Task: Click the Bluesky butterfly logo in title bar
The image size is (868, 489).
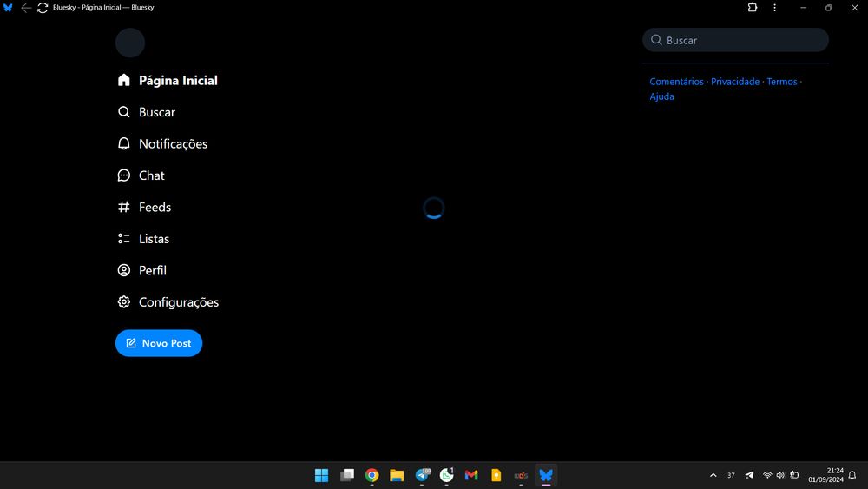Action: coord(8,7)
